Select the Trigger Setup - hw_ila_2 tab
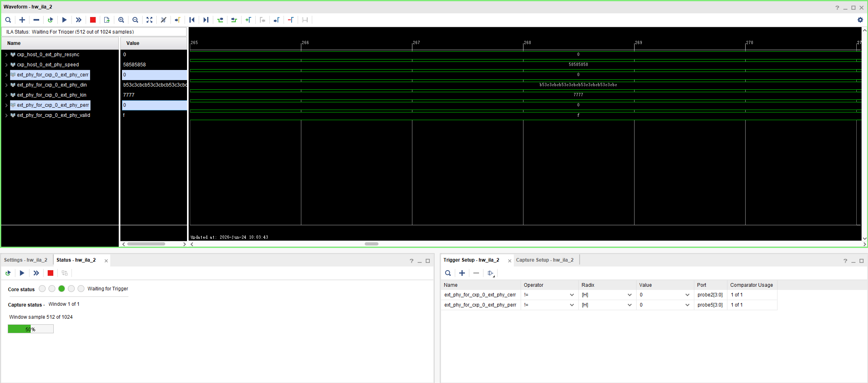 pyautogui.click(x=471, y=260)
